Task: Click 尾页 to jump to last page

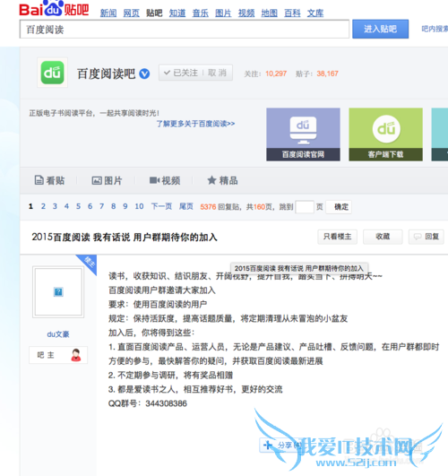Action: click(186, 206)
